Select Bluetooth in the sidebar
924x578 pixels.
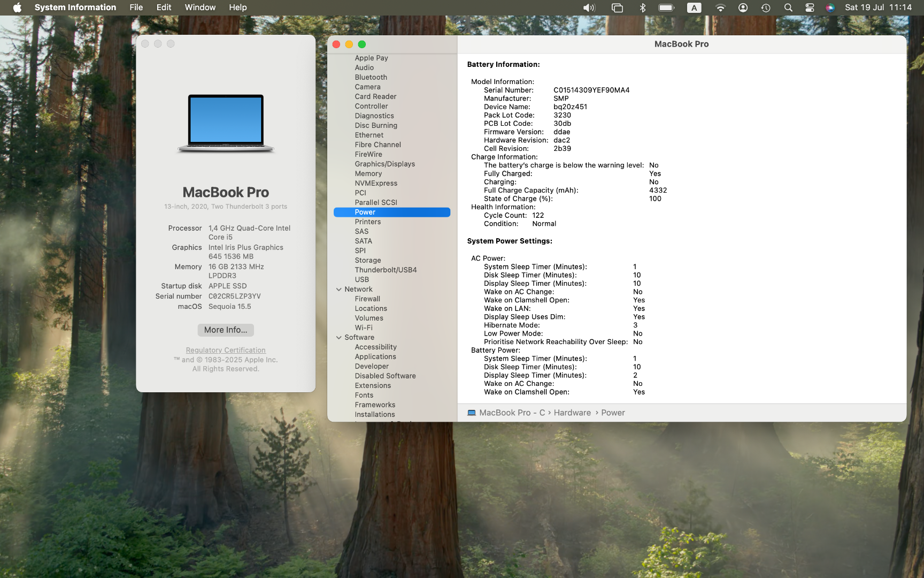[x=371, y=77]
